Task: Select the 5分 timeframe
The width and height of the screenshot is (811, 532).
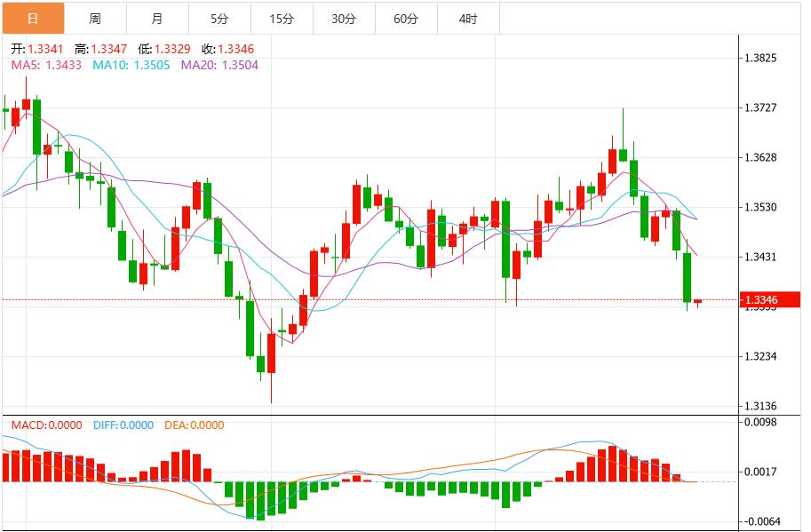Action: coord(219,16)
